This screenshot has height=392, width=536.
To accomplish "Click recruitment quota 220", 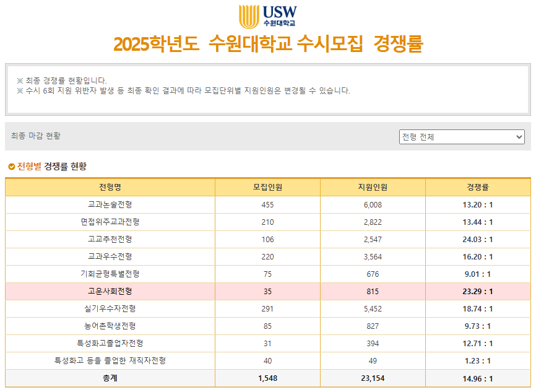I will (267, 257).
